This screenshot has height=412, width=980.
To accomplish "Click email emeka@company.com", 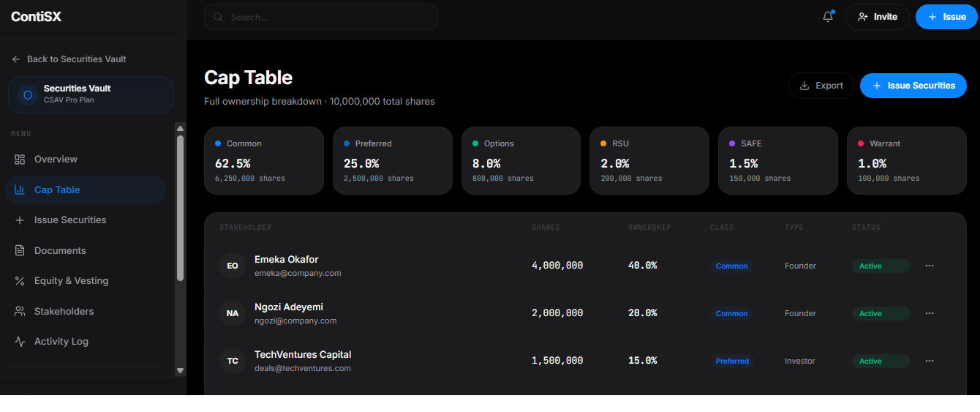I will (x=298, y=273).
